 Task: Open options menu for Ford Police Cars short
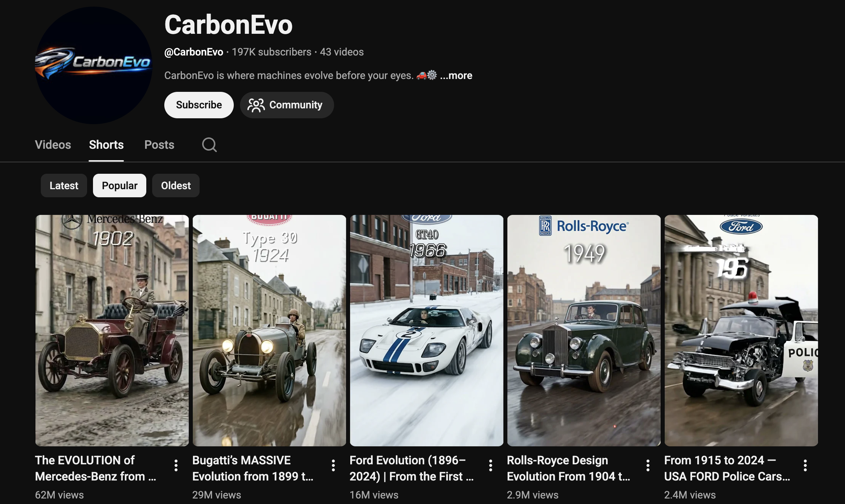[x=805, y=465]
